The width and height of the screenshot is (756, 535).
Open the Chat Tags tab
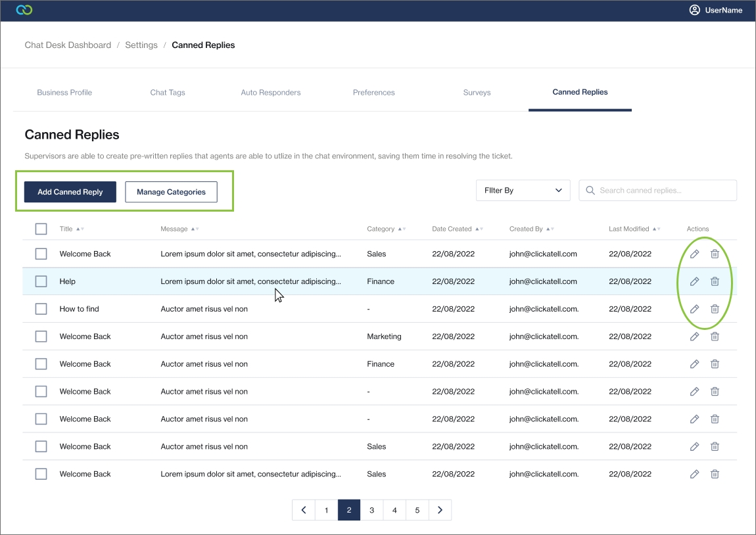(168, 93)
